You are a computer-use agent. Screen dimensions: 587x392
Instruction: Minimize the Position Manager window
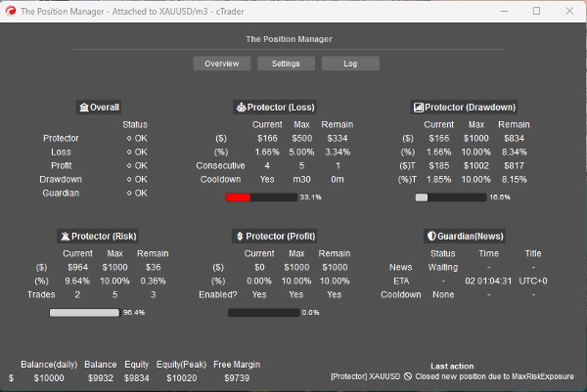point(504,11)
